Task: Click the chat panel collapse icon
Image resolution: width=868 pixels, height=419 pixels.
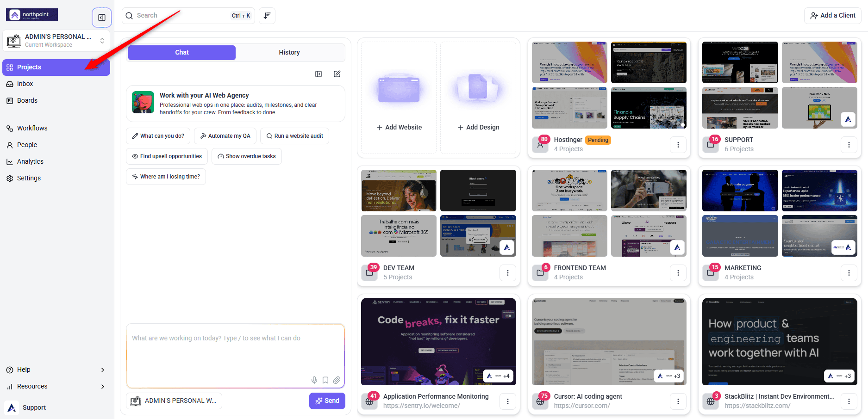Action: coord(318,74)
